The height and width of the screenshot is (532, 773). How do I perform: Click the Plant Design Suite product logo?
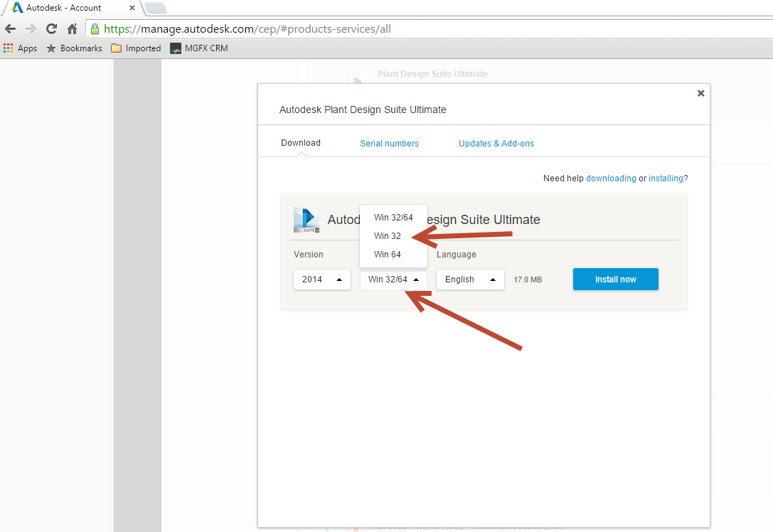pos(306,220)
